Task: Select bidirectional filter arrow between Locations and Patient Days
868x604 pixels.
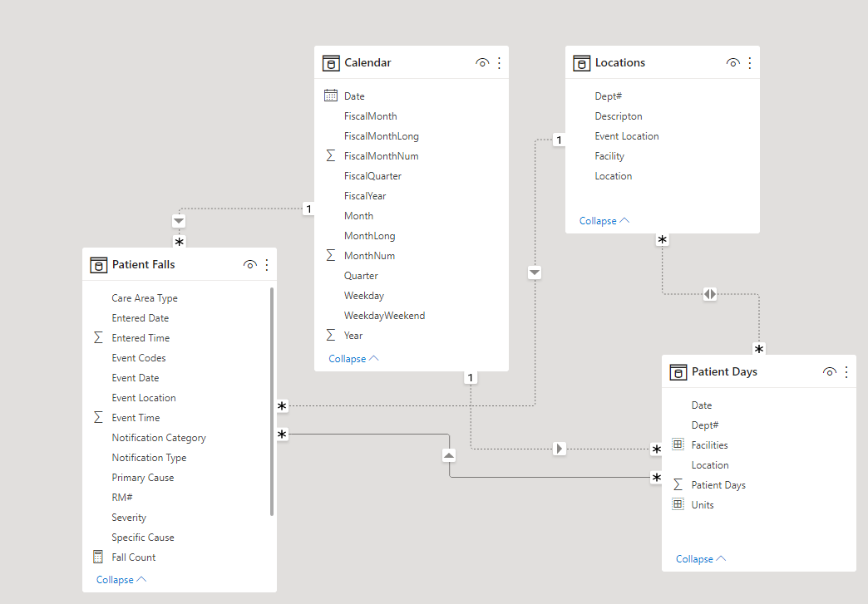Action: click(x=710, y=294)
